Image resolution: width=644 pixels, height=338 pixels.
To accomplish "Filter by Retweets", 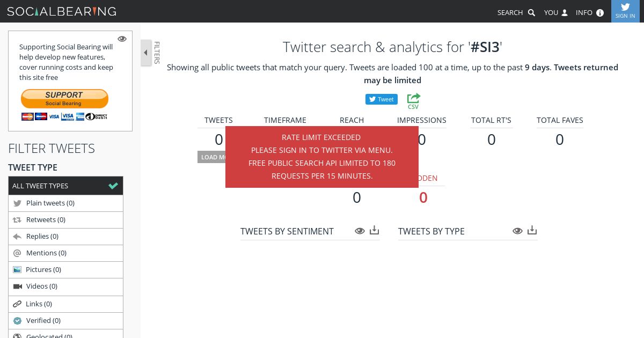I will click(x=65, y=219).
